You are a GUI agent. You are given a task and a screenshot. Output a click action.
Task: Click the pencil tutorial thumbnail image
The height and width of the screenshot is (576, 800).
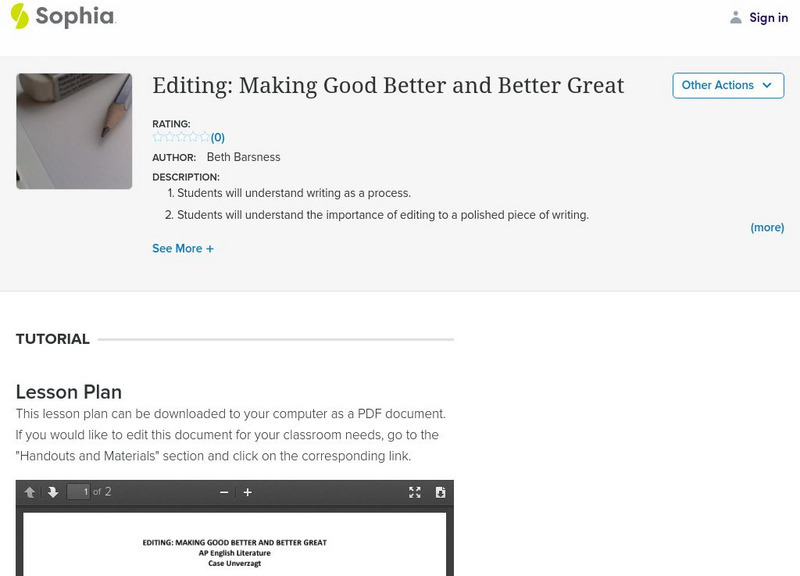(74, 131)
